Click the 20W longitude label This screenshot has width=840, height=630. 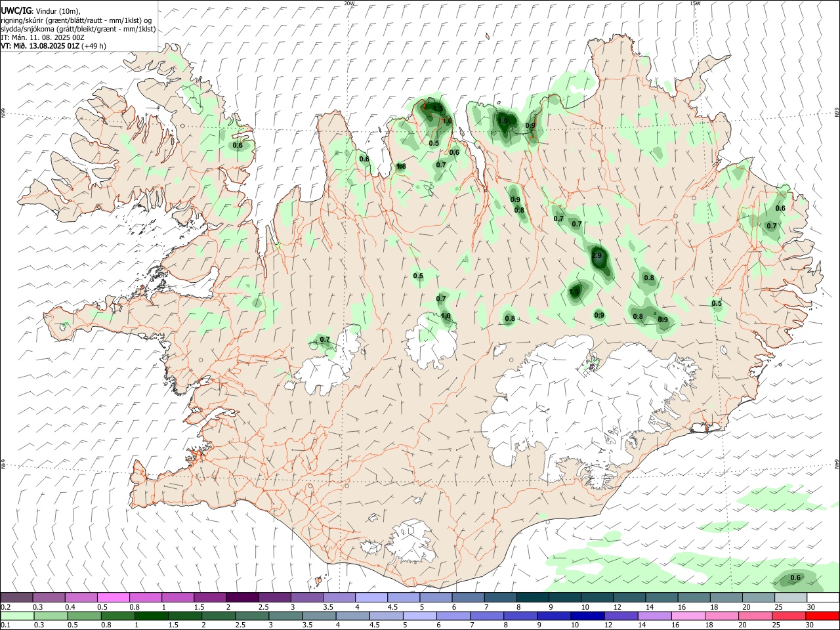(349, 3)
